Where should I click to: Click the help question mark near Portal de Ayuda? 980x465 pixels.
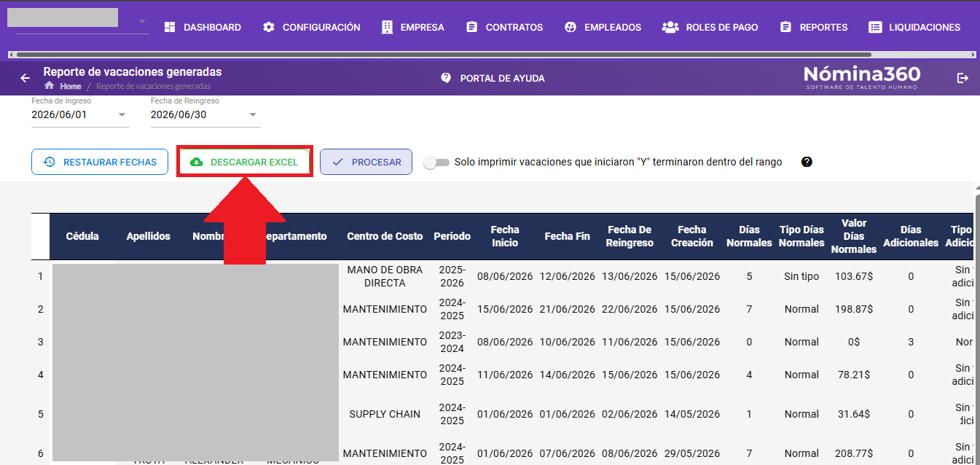point(446,78)
